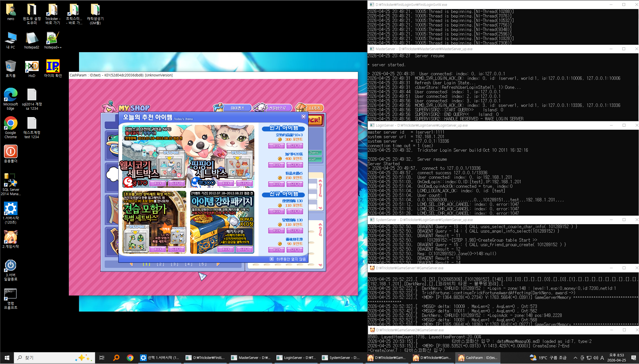
Task: Switch to LoginServer taskbar window
Action: 296,358
